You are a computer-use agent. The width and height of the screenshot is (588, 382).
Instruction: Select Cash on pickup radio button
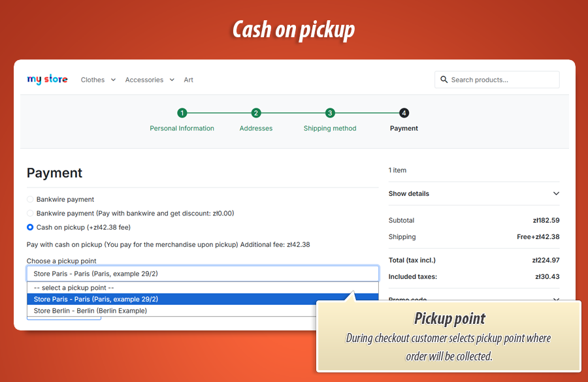[30, 227]
